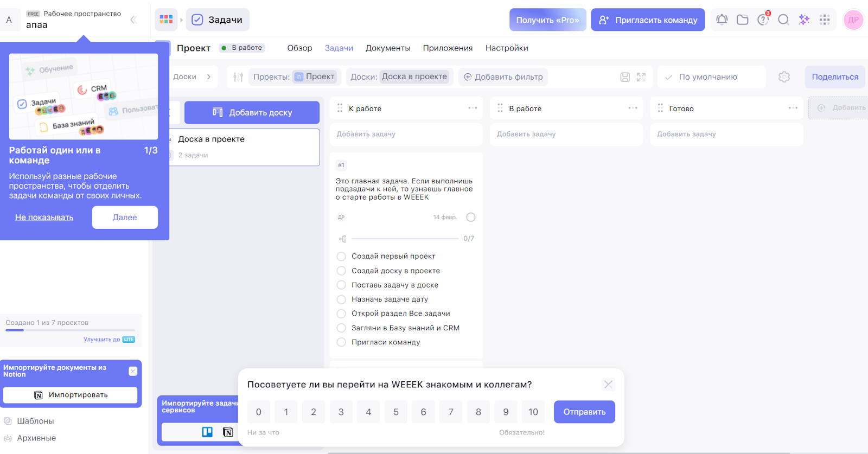
Task: Select rating 10 in survey
Action: 533,412
